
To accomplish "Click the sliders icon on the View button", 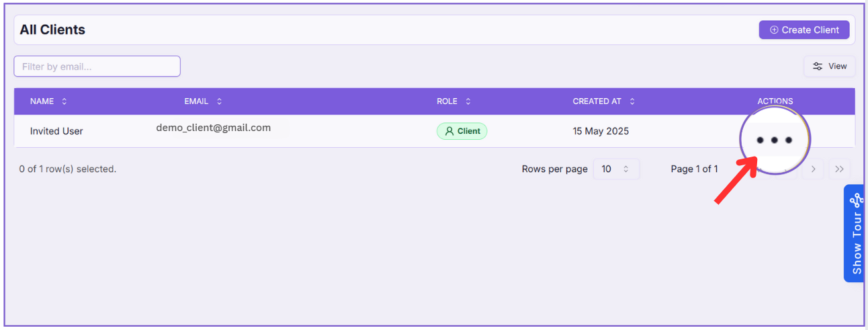I will [818, 67].
